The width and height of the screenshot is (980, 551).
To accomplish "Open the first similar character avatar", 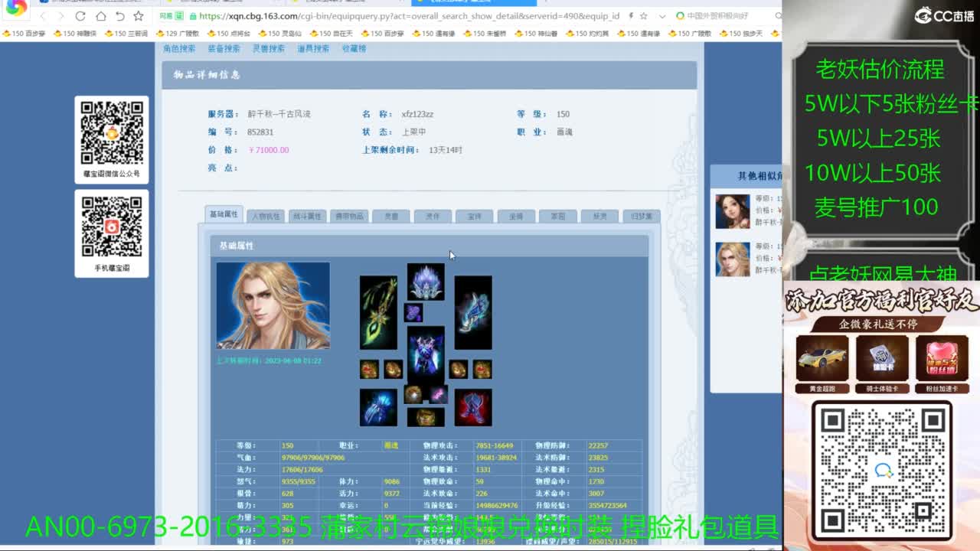I will click(733, 211).
